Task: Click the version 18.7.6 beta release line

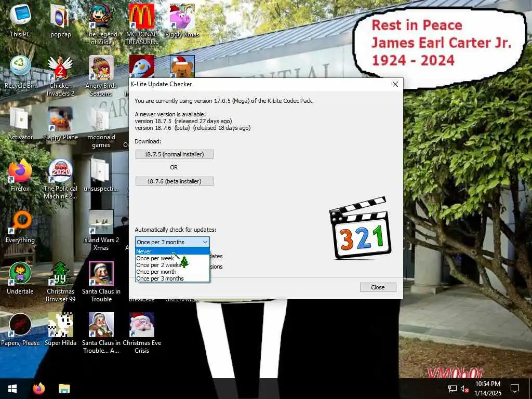Action: 193,128
